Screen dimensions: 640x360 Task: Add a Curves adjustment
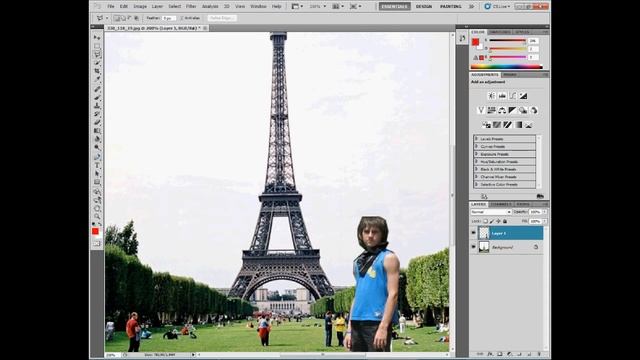pyautogui.click(x=513, y=96)
